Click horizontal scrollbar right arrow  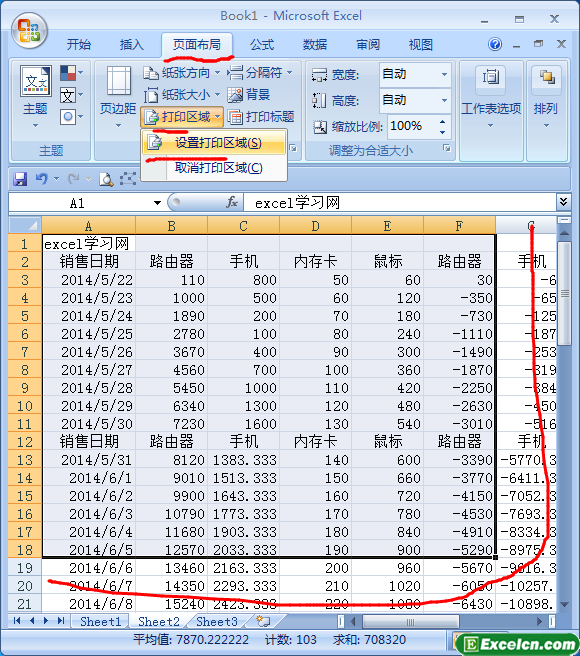click(x=539, y=622)
